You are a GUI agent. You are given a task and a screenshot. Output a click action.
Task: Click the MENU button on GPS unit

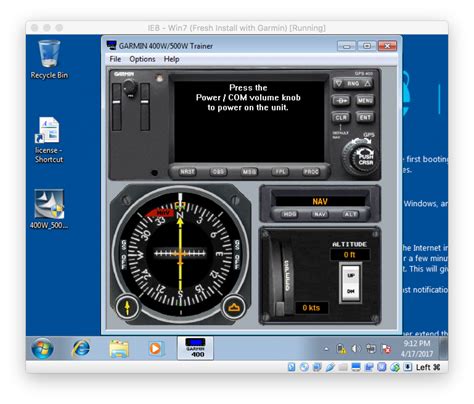pyautogui.click(x=365, y=100)
